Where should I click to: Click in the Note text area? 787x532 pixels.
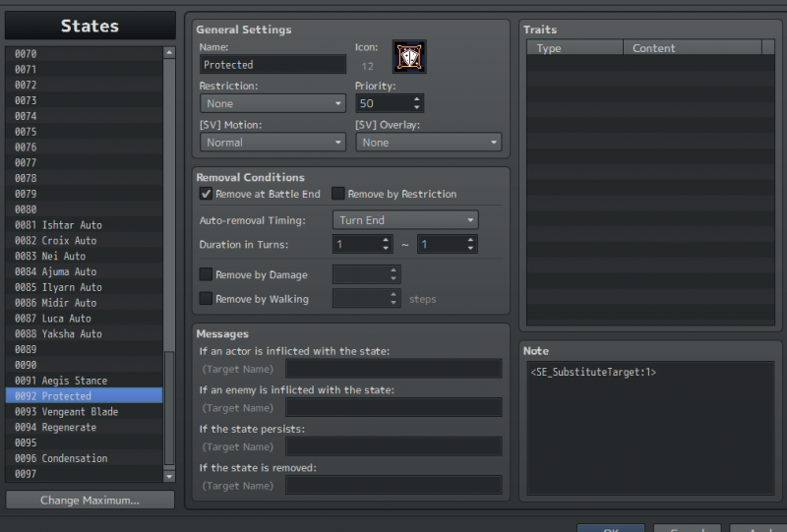650,428
